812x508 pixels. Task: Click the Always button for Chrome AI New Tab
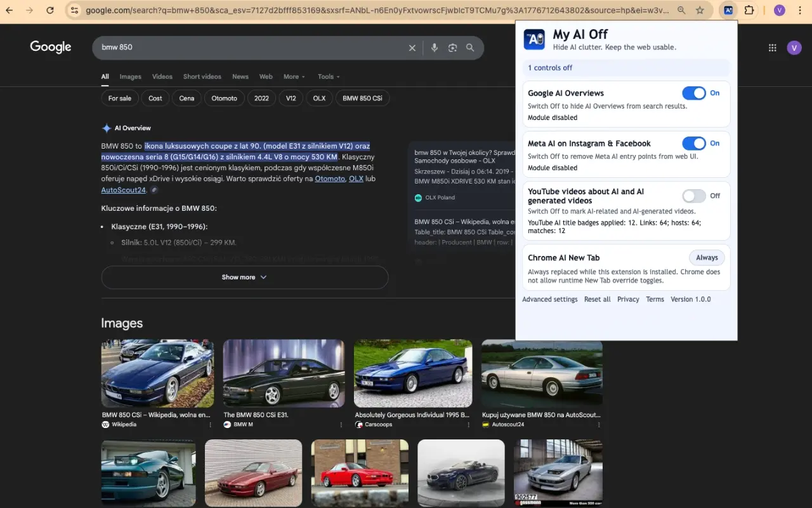(x=707, y=258)
